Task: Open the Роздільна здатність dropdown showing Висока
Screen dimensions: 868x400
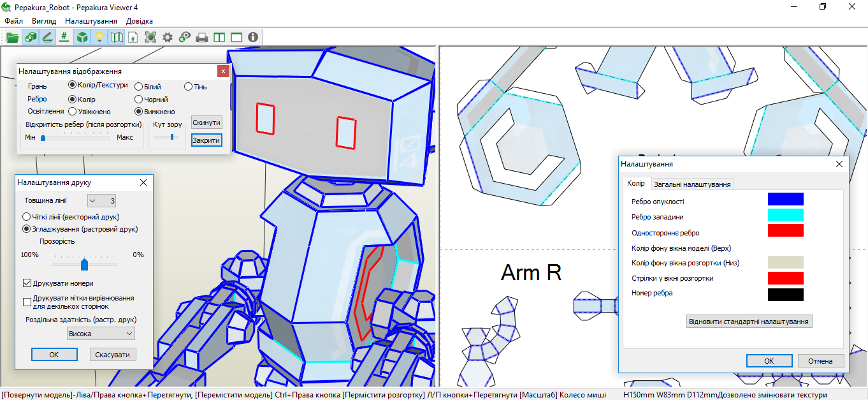Action: 101,334
